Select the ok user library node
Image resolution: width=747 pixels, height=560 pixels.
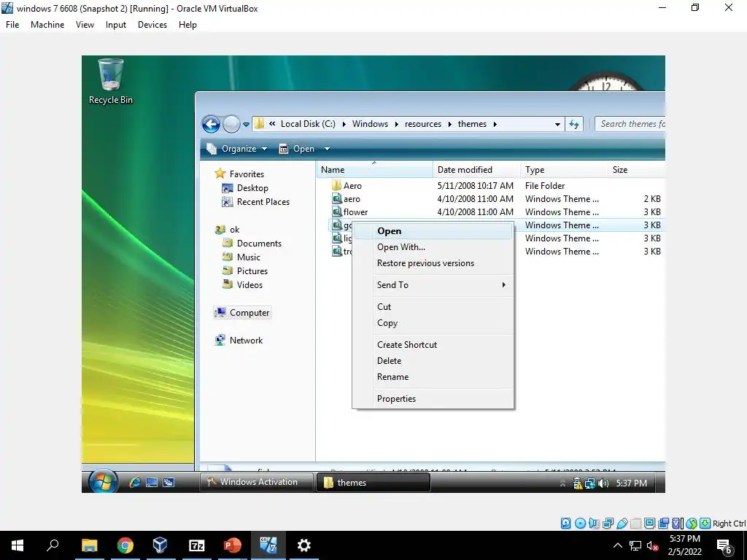[x=228, y=230]
